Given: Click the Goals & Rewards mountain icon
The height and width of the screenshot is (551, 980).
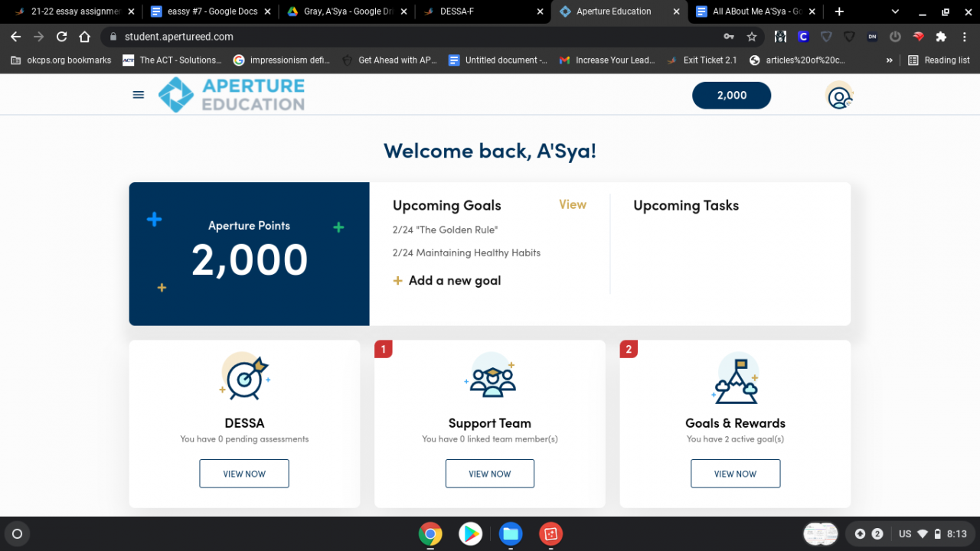Looking at the screenshot, I should 735,377.
